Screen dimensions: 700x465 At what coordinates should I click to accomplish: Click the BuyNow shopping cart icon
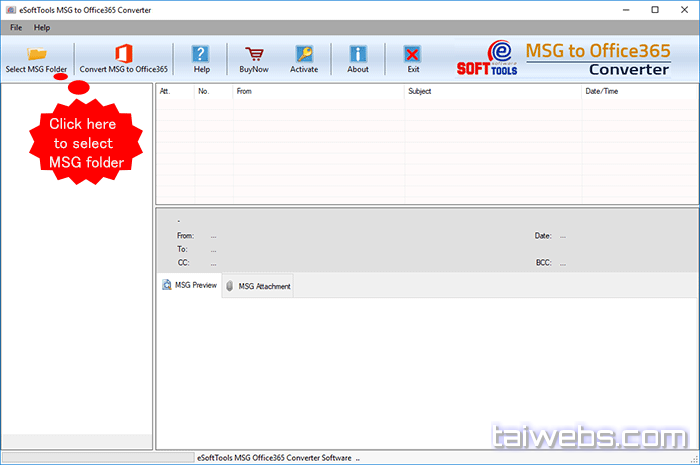[254, 54]
